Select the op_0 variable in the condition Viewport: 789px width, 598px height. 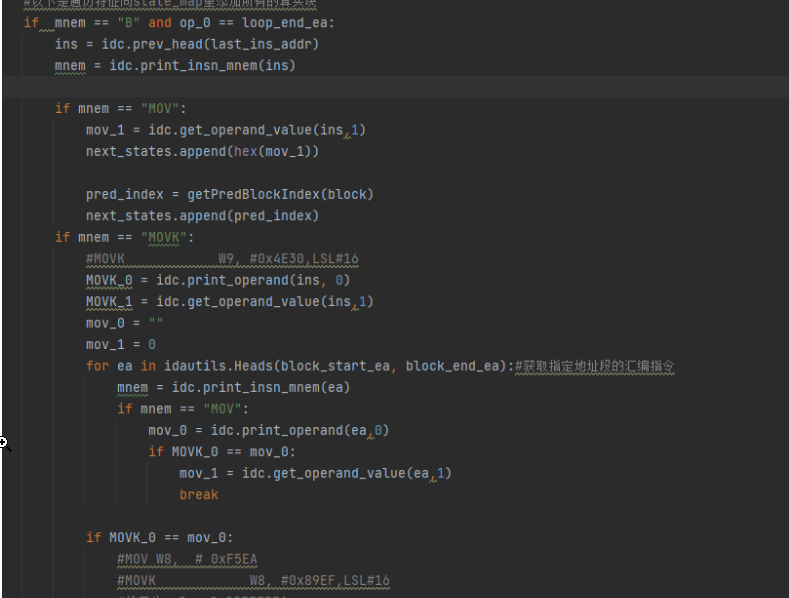coord(195,23)
